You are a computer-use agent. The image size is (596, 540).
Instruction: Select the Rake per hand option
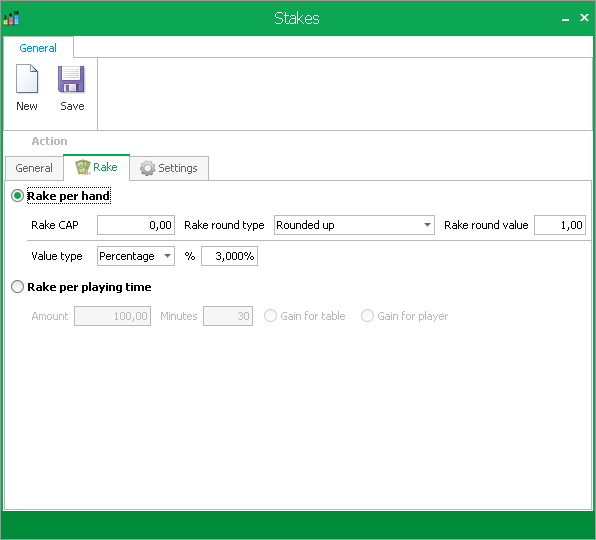click(17, 196)
